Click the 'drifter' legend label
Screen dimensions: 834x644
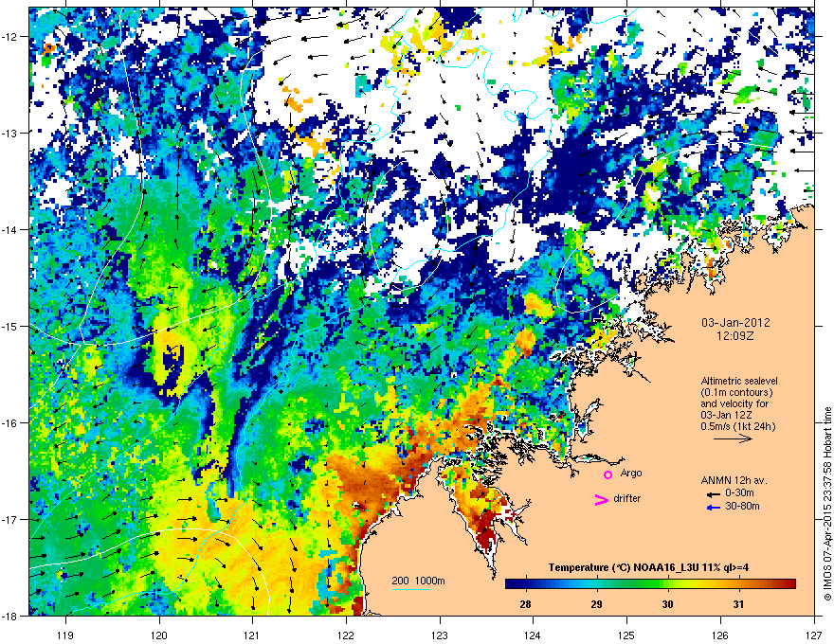point(627,498)
